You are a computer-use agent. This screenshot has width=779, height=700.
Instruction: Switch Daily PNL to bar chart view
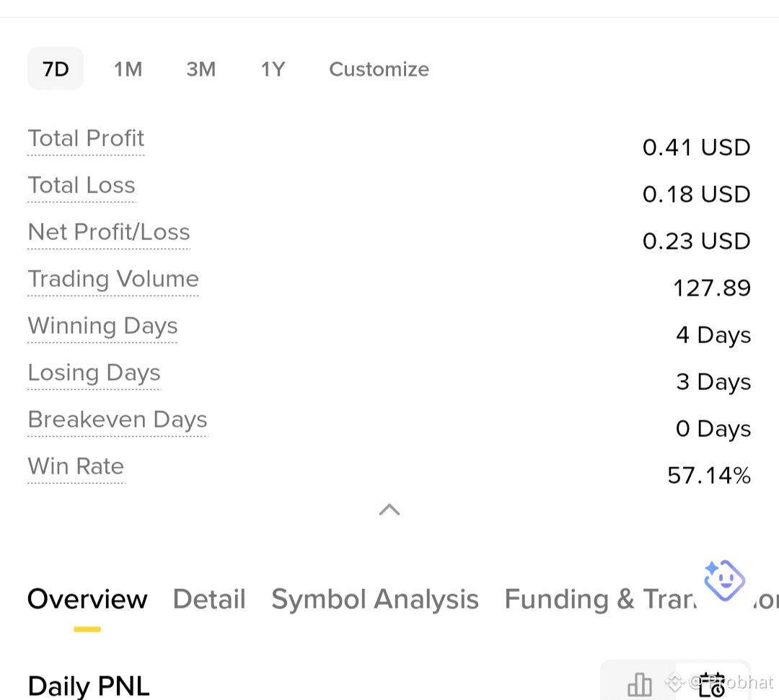[x=639, y=684]
